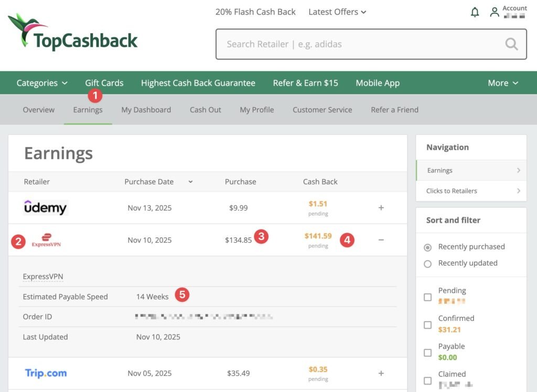The image size is (537, 392).
Task: Click the Udemy retailer logo
Action: [x=46, y=208]
